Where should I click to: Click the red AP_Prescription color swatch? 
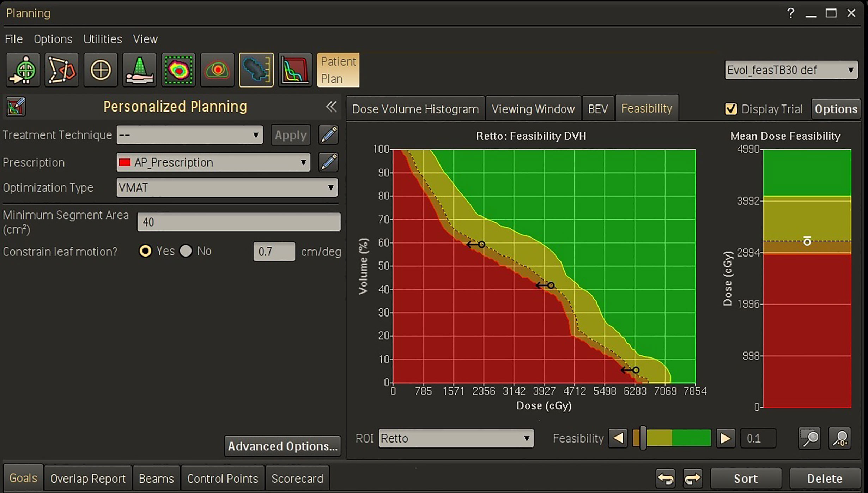point(125,162)
